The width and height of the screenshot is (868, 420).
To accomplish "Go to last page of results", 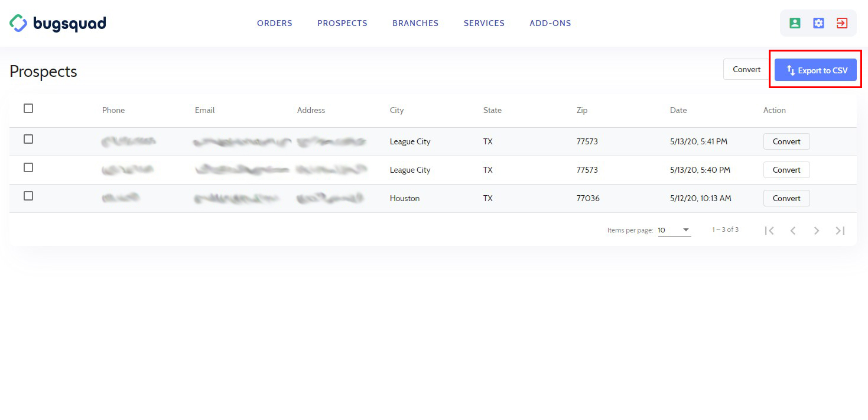I will 840,231.
